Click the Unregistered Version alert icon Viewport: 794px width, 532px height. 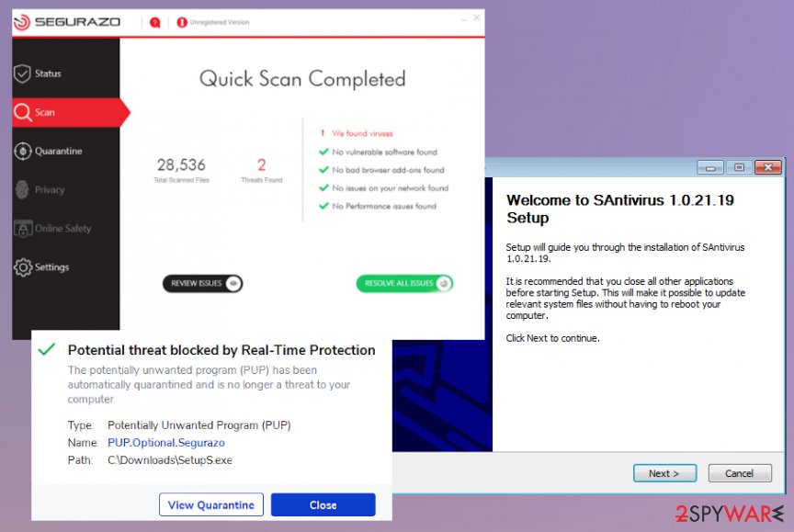click(x=182, y=22)
